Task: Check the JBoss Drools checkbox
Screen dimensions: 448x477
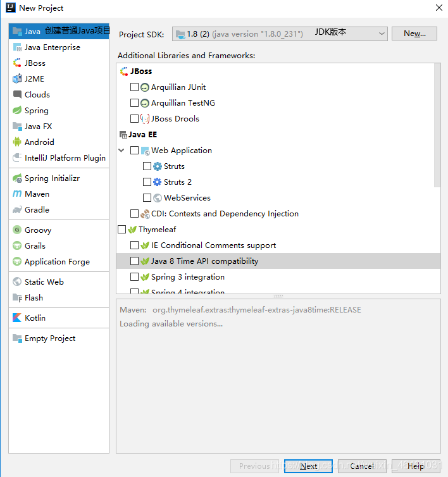Action: 134,119
